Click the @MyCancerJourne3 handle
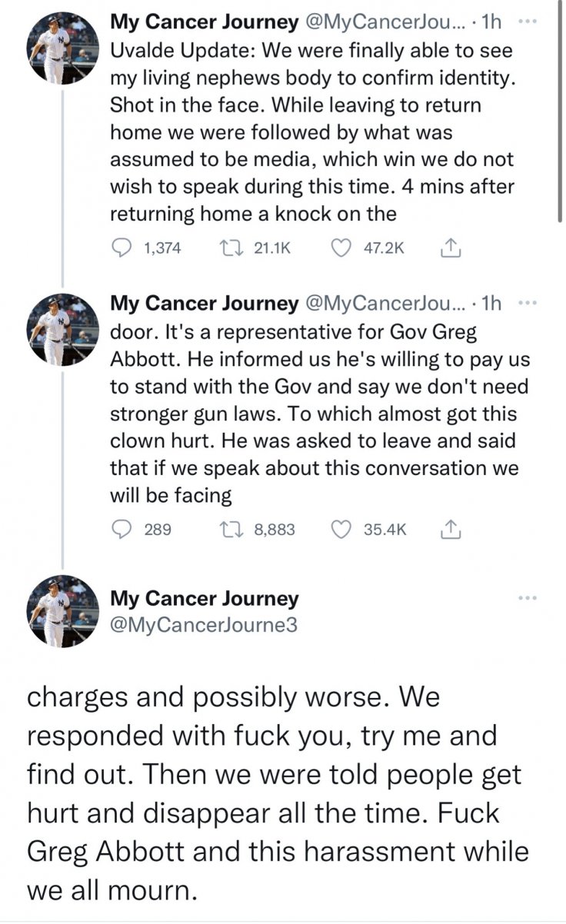 [x=203, y=624]
